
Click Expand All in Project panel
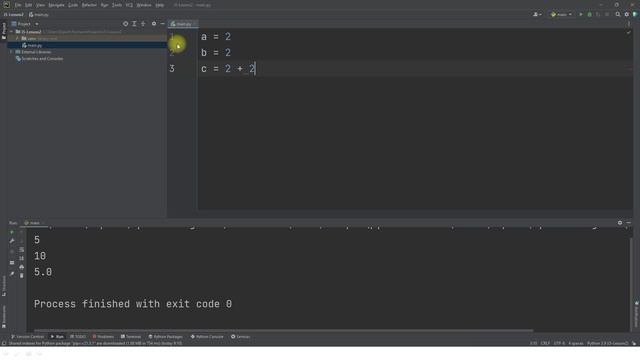click(x=134, y=24)
